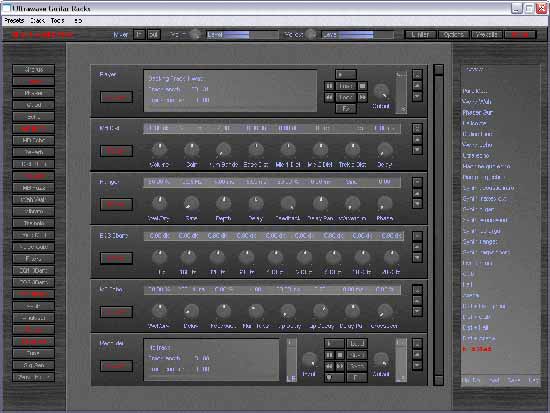
Task: Open the Presets menu in the menu bar
Action: pyautogui.click(x=14, y=20)
